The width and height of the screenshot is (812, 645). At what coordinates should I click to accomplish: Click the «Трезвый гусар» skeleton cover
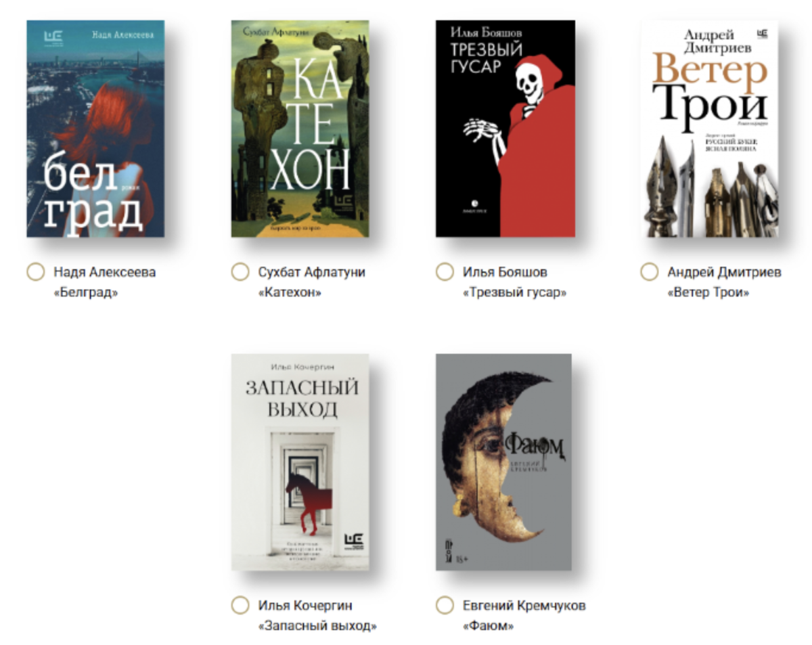pyautogui.click(x=505, y=129)
